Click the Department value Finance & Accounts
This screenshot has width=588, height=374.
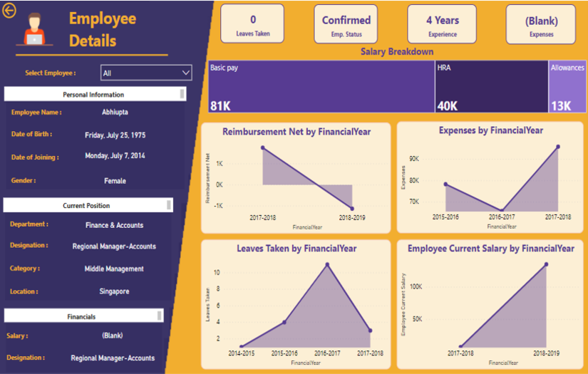(x=114, y=225)
